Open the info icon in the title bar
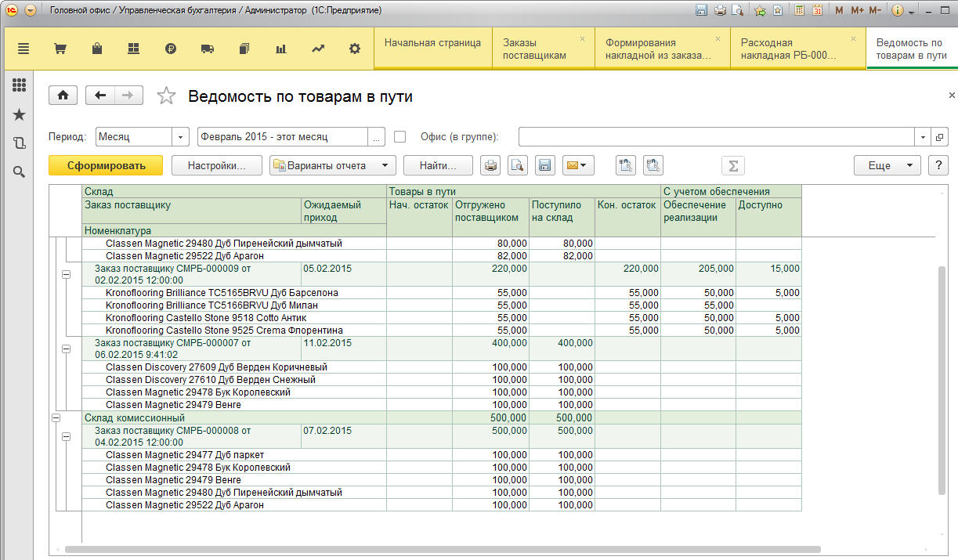This screenshot has width=958, height=560. click(x=898, y=11)
